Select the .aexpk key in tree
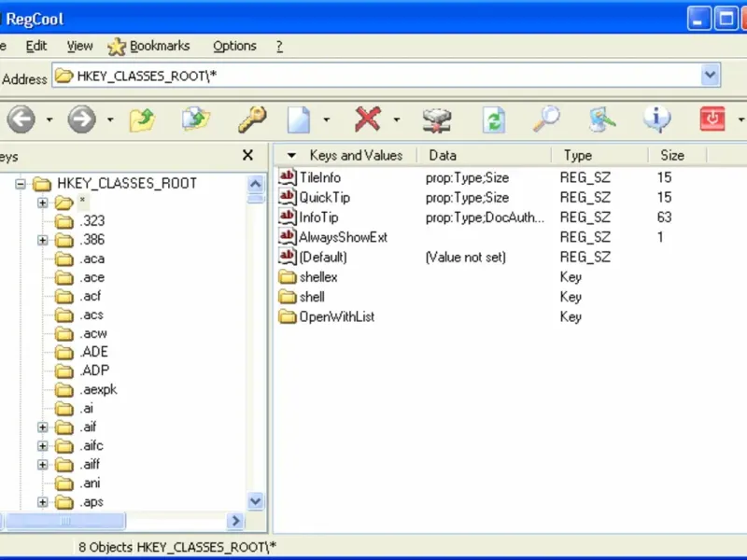Screen dimensions: 747x560 tap(98, 389)
